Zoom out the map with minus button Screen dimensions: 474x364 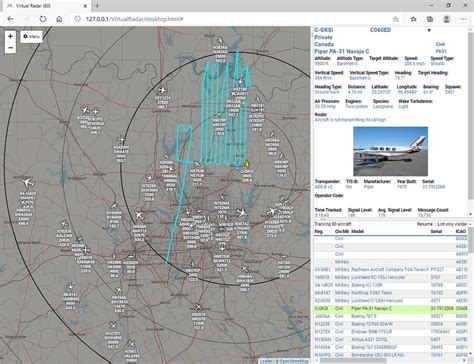click(10, 48)
